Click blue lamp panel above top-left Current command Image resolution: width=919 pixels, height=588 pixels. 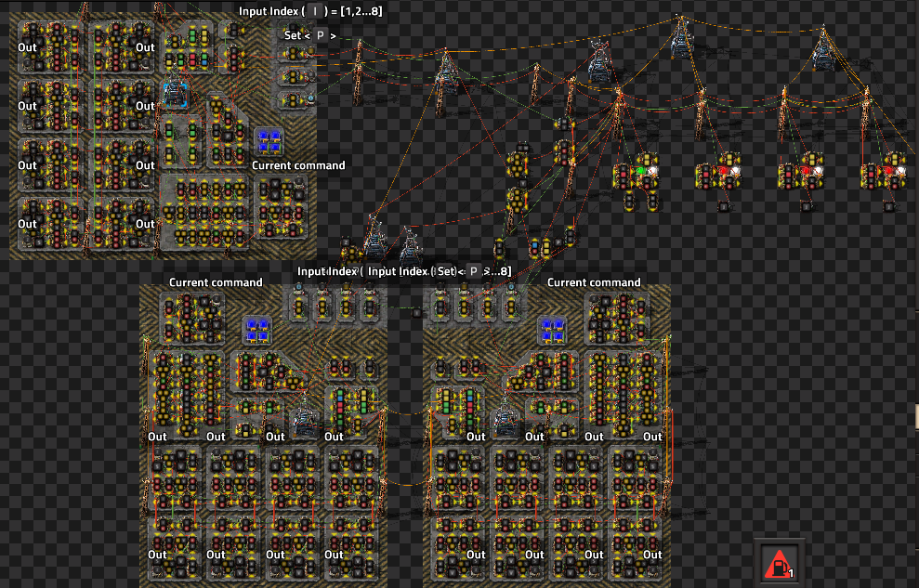(269, 141)
